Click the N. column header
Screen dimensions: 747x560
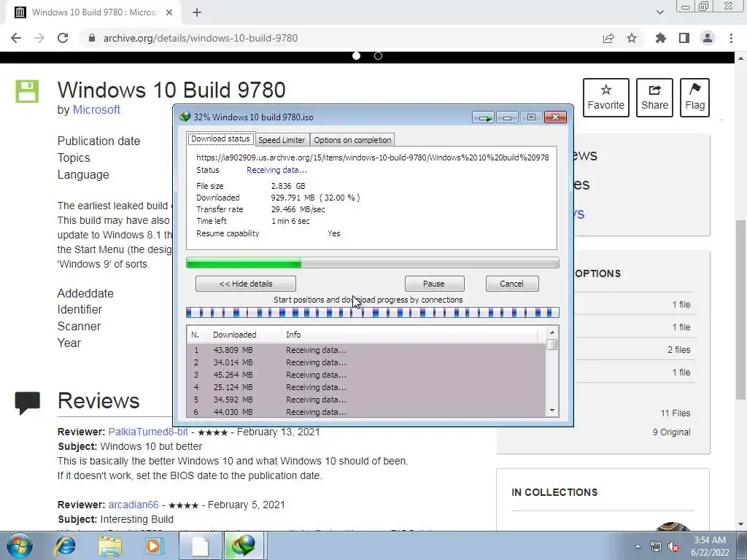click(198, 335)
